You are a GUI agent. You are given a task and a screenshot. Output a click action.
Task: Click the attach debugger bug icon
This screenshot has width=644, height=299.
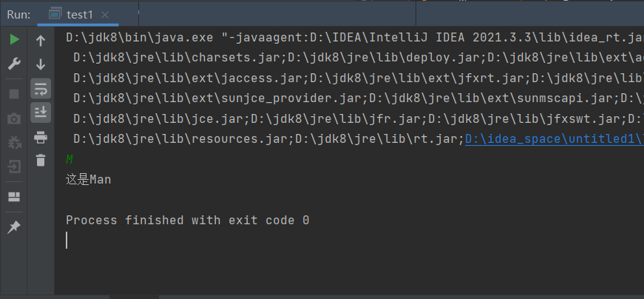tap(14, 142)
